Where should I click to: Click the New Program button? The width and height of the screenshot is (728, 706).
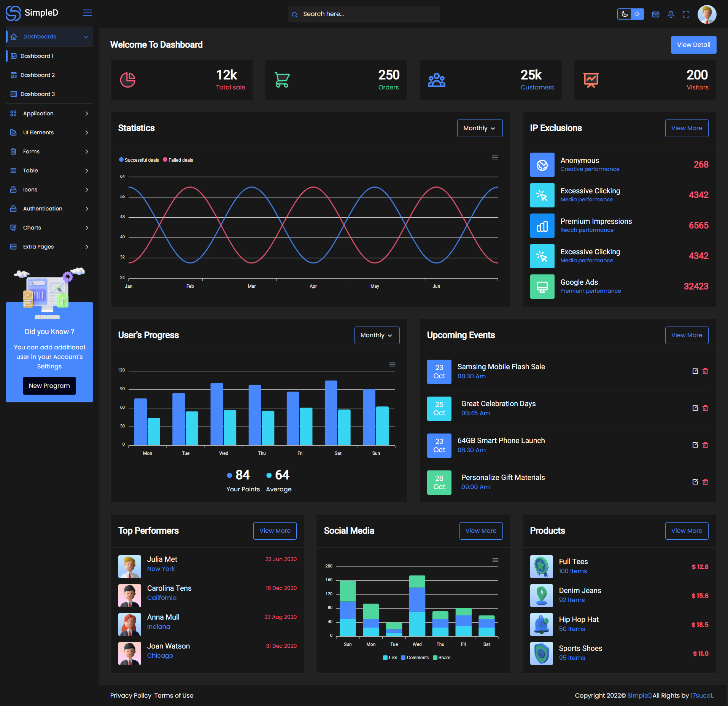point(49,386)
